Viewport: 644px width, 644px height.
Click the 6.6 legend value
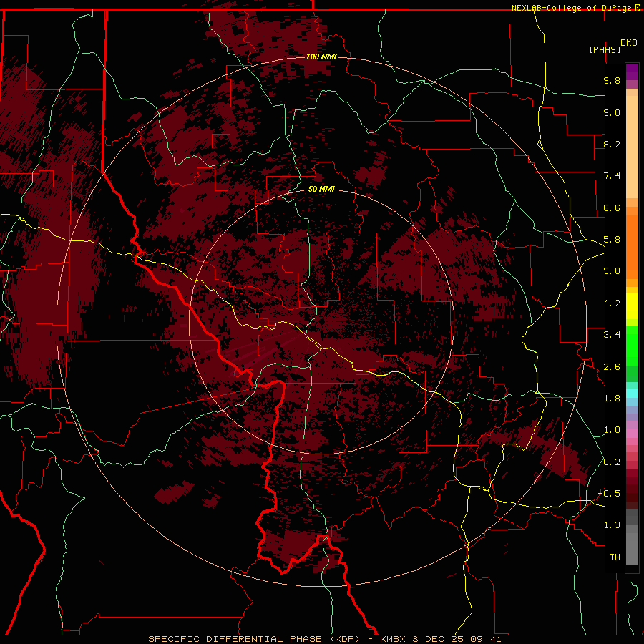[612, 208]
